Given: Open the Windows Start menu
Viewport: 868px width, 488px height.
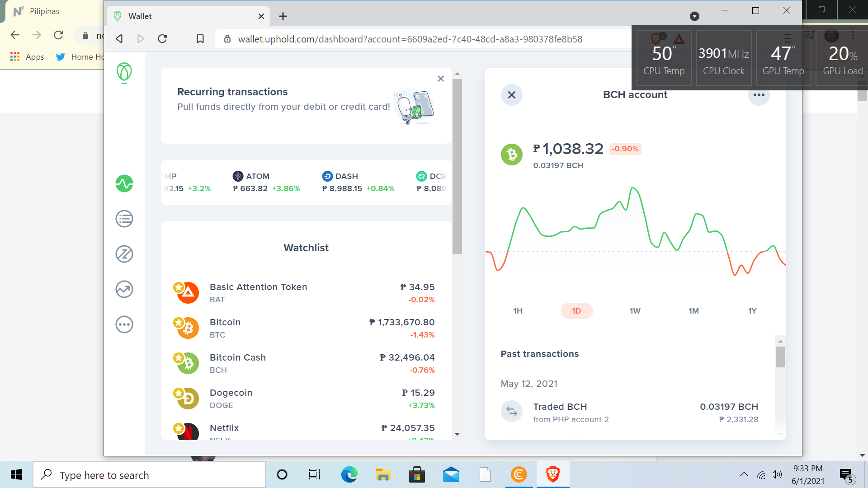Looking at the screenshot, I should point(16,474).
